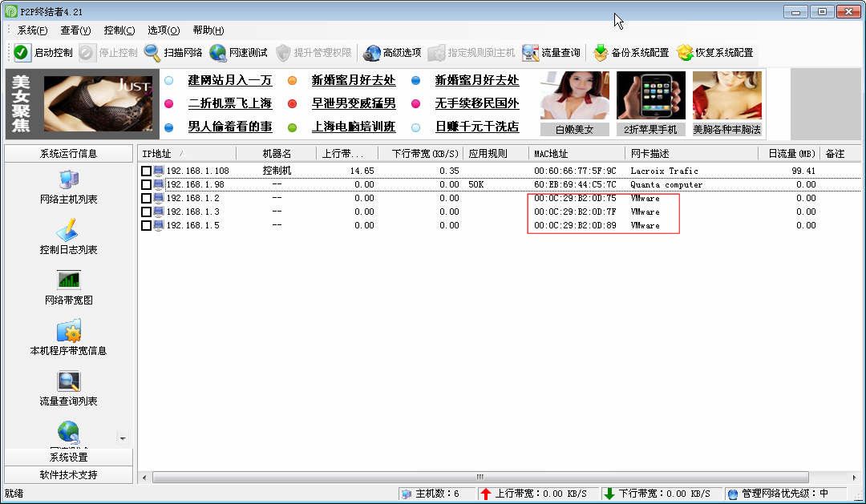Click the 启动控制 start control icon
Viewport: 866px width, 504px height.
click(22, 53)
